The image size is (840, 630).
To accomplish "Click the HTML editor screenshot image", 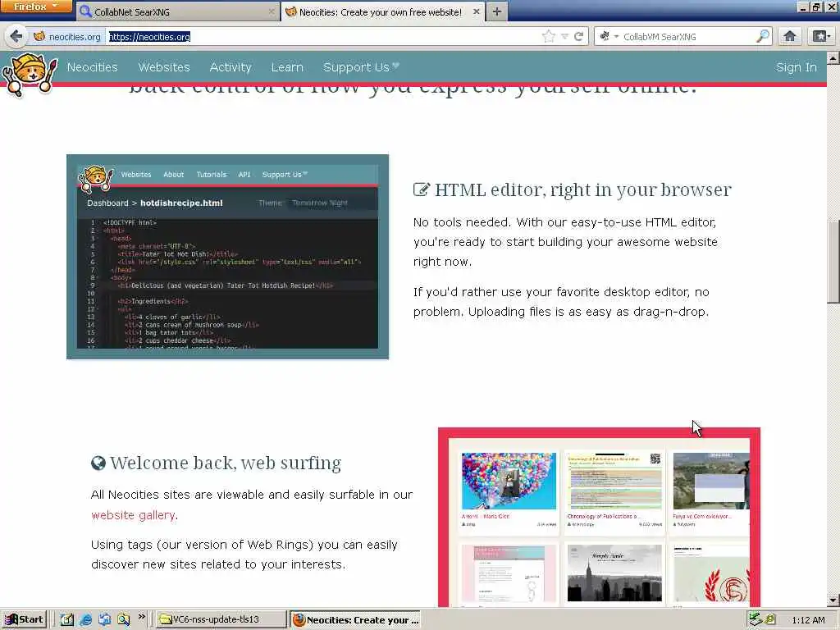I will (228, 257).
